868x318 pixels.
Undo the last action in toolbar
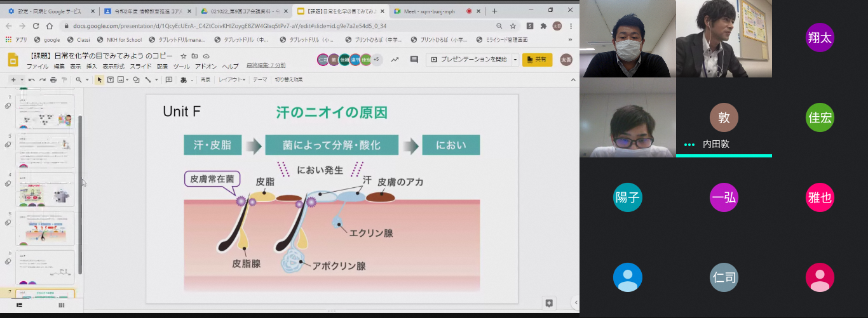click(x=32, y=80)
